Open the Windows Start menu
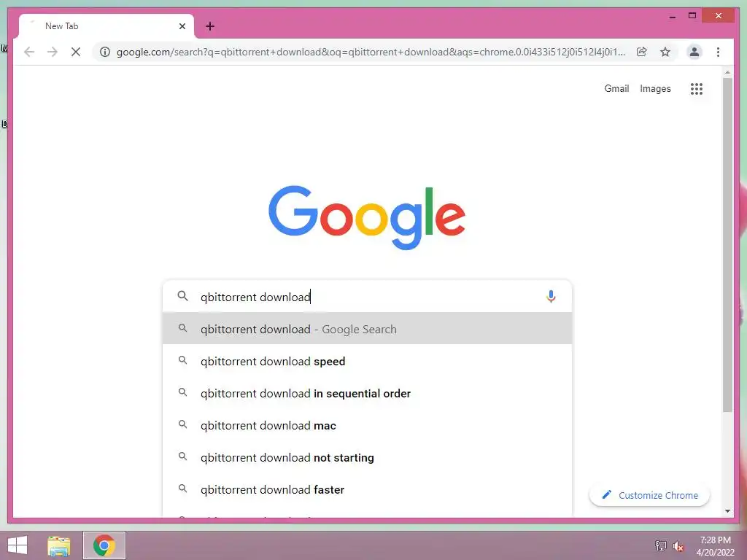 click(x=18, y=545)
